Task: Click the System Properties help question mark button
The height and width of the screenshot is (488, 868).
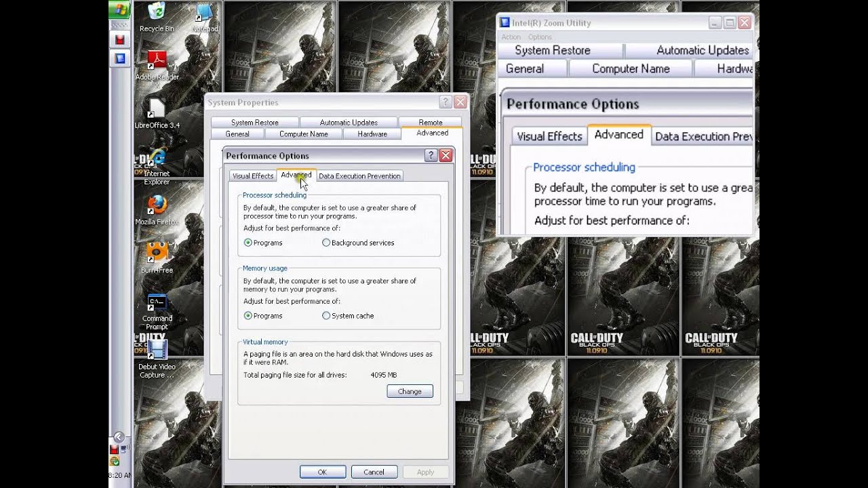Action: [445, 102]
